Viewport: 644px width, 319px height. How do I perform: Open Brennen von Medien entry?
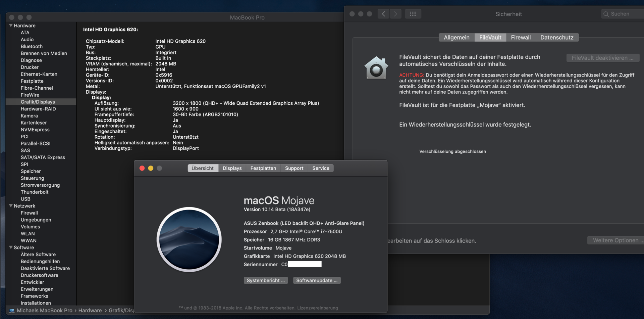[x=44, y=53]
